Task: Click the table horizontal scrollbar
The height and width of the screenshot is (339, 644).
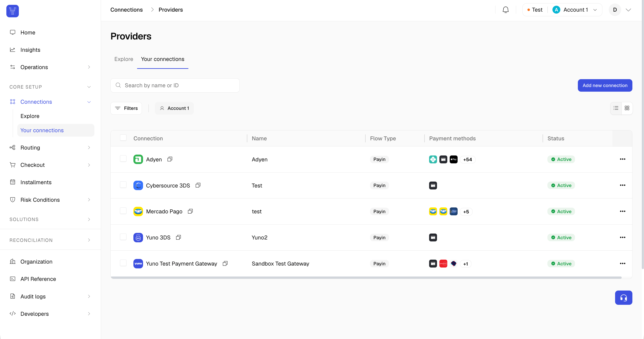Action: coord(366,277)
